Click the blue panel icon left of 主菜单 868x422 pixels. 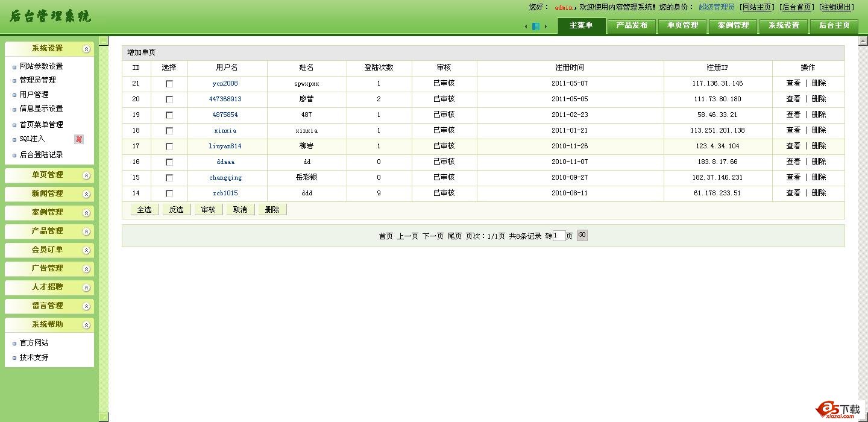[535, 27]
